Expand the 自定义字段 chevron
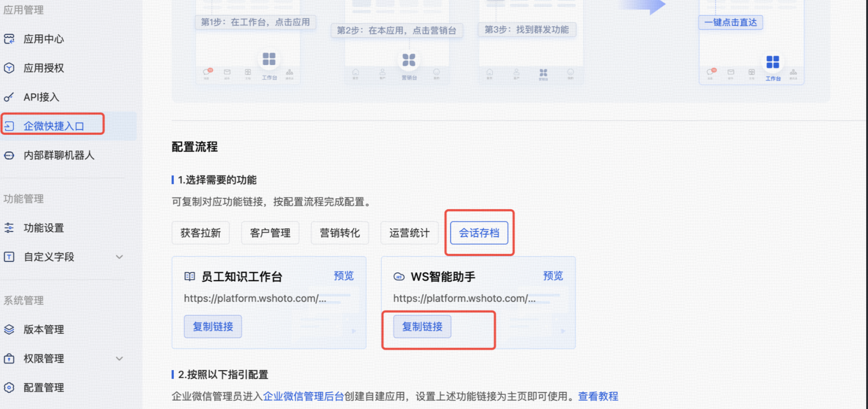The width and height of the screenshot is (868, 409). [x=119, y=257]
